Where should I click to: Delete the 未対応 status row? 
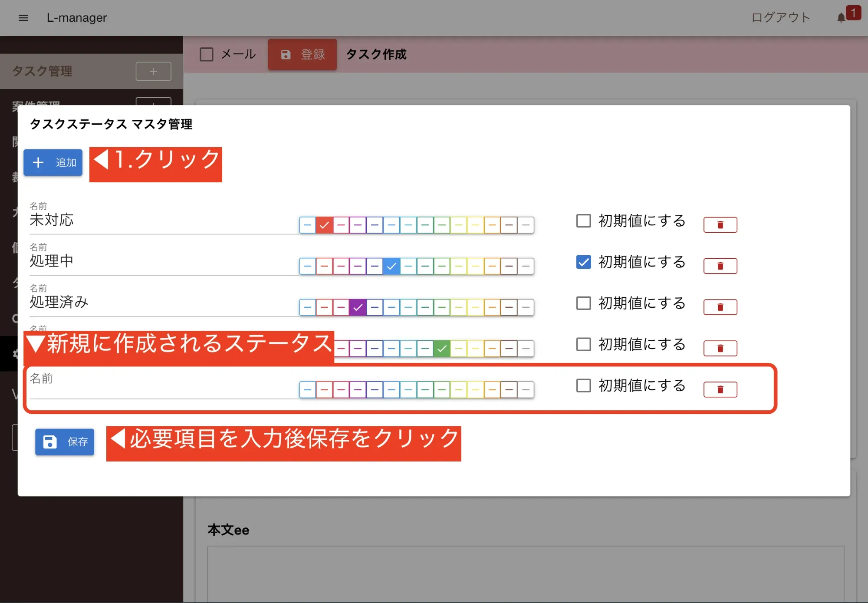point(720,225)
